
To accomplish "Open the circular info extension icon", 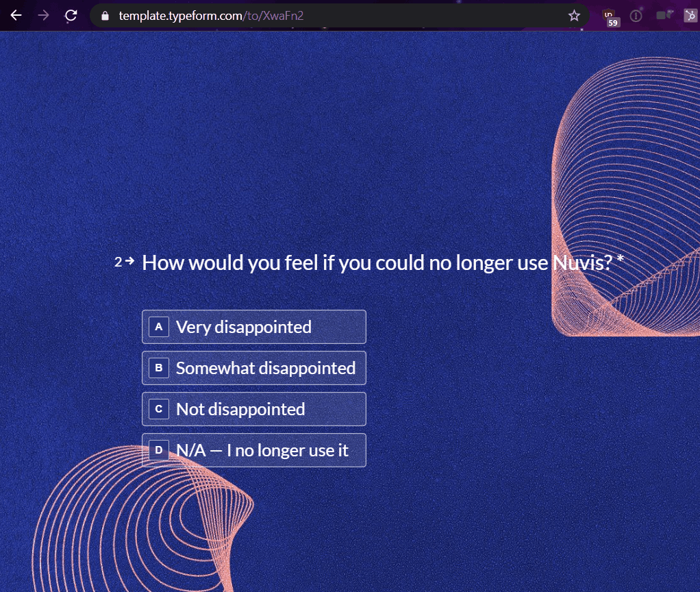I will pos(636,16).
